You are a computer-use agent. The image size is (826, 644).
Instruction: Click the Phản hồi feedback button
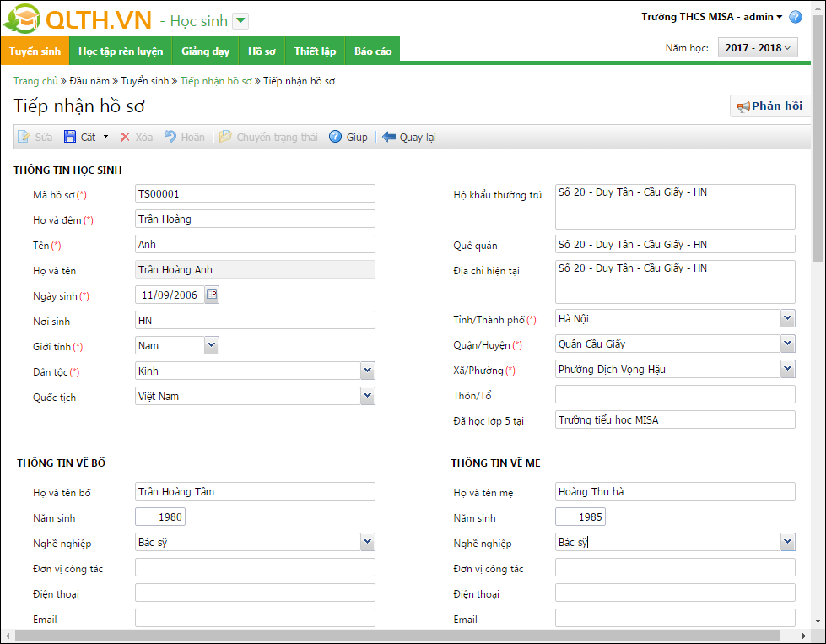(x=769, y=106)
